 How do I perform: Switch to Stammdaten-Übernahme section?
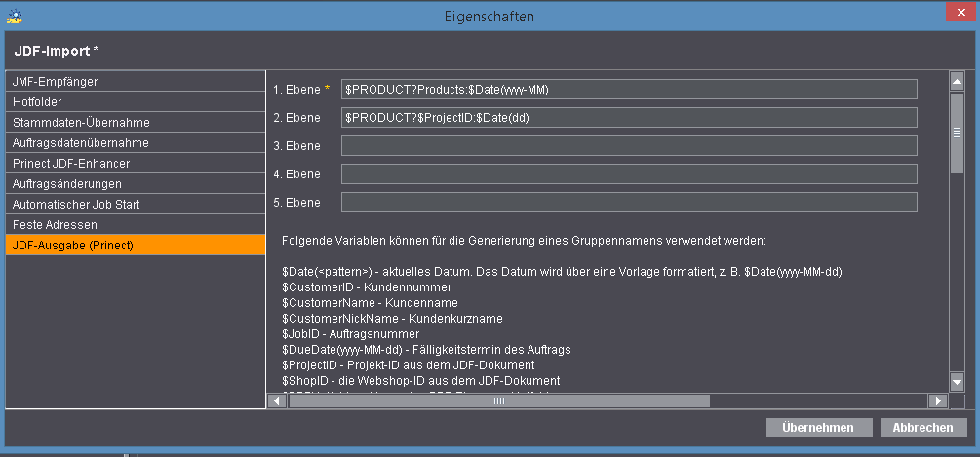(x=135, y=123)
